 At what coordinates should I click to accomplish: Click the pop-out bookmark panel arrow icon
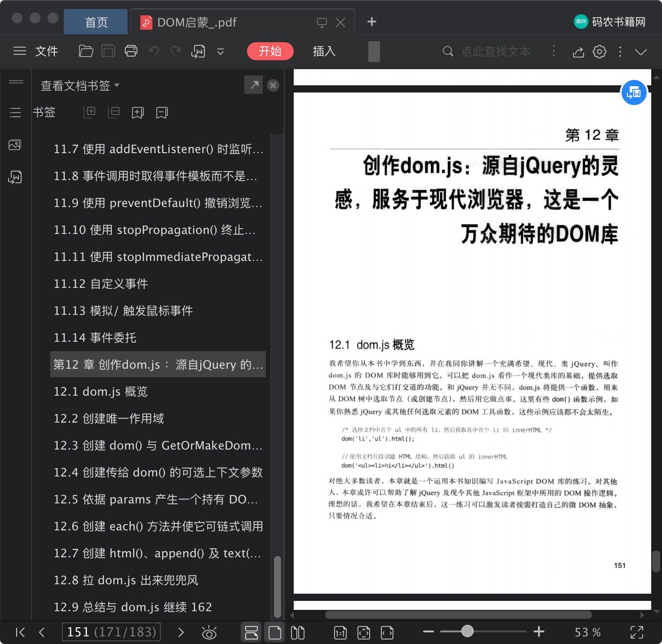point(254,85)
